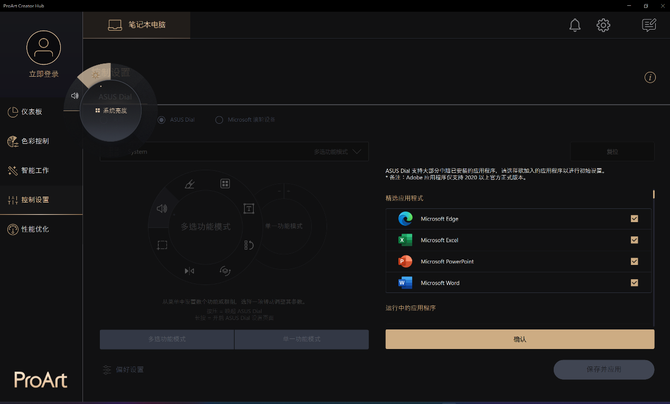Select the text box icon on wheel
This screenshot has width=670, height=404.
point(249,208)
